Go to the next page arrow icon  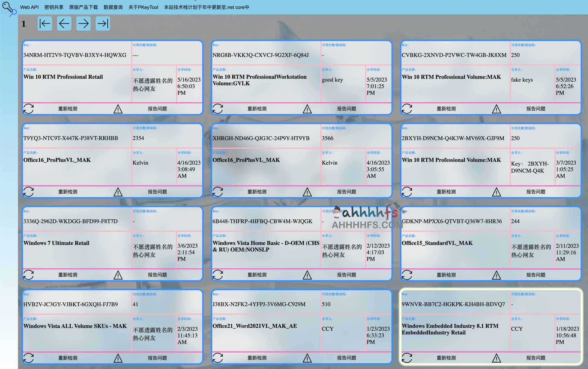click(x=83, y=24)
